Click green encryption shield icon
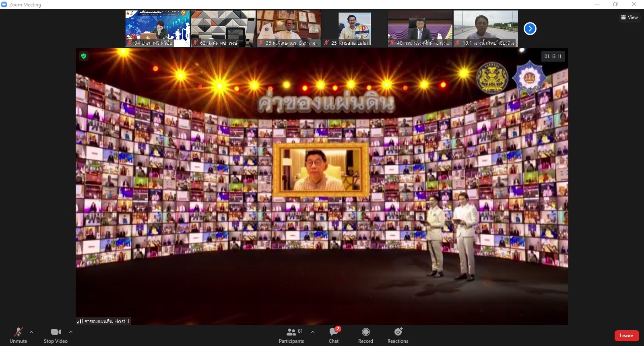644x346 pixels. pos(84,56)
